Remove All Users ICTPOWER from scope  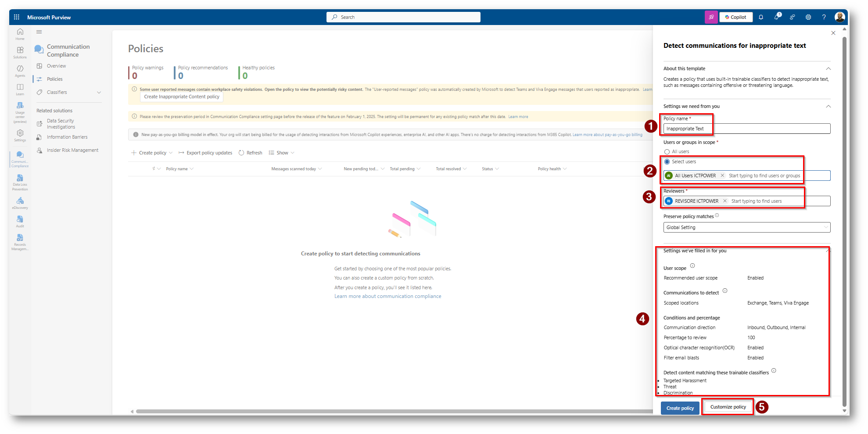pos(722,176)
